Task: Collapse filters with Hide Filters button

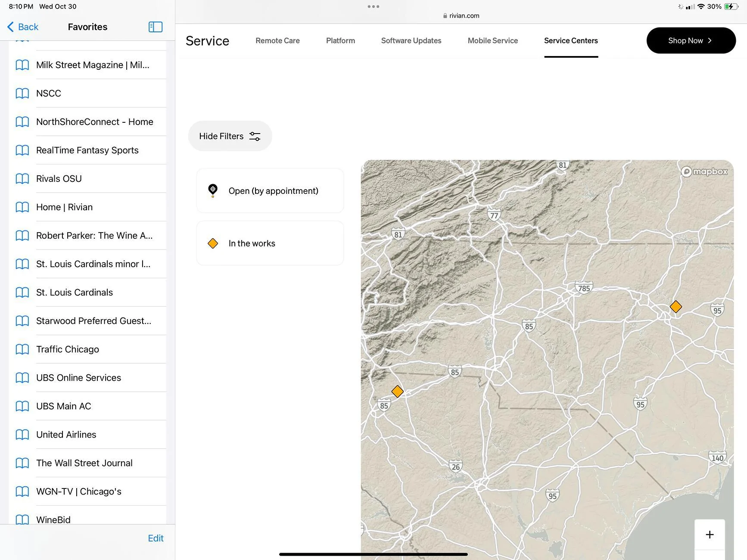Action: coord(230,136)
